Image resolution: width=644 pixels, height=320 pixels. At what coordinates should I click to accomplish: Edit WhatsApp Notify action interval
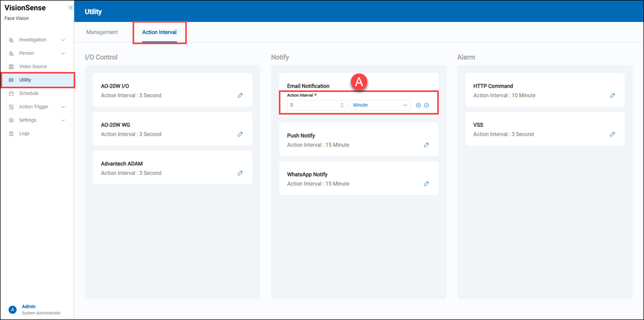pos(426,184)
